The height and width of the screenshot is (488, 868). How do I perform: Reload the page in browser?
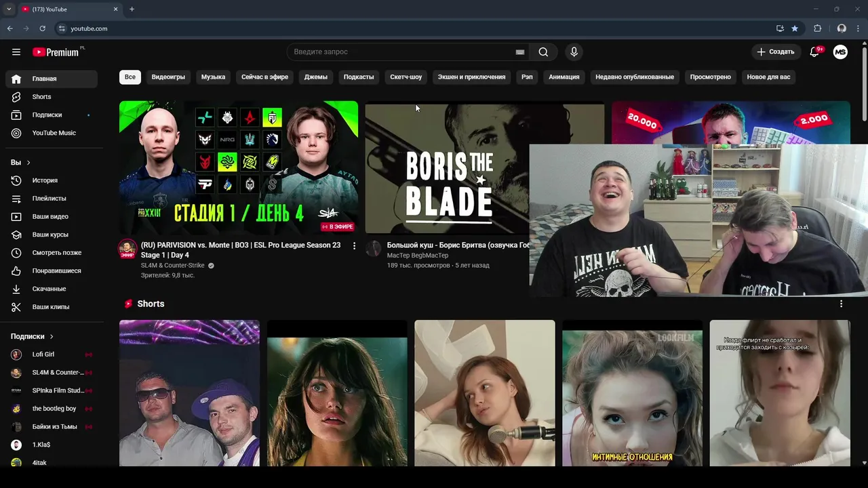click(42, 28)
